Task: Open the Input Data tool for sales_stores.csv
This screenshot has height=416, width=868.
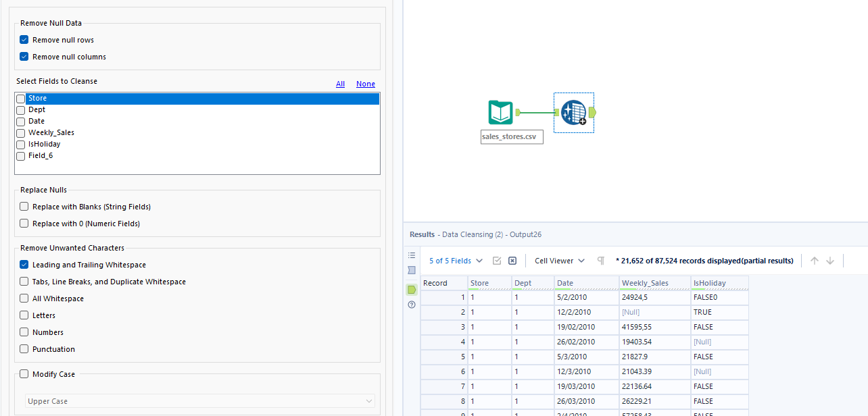Action: [500, 112]
